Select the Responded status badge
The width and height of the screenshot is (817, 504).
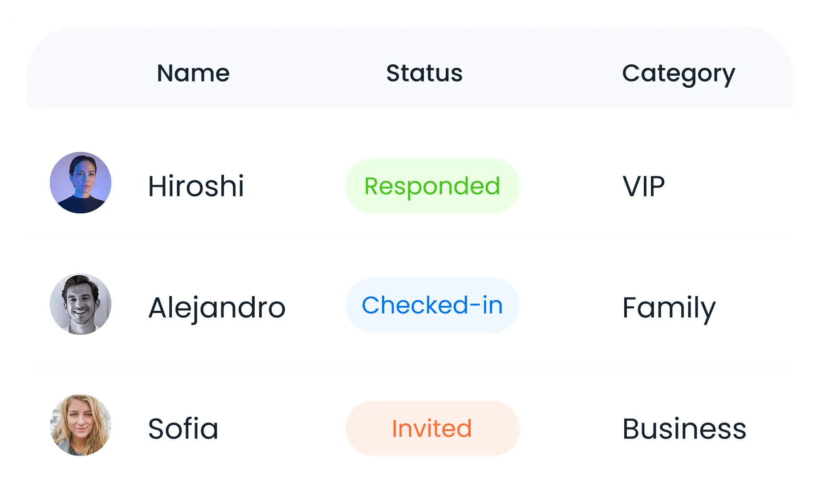pos(432,186)
